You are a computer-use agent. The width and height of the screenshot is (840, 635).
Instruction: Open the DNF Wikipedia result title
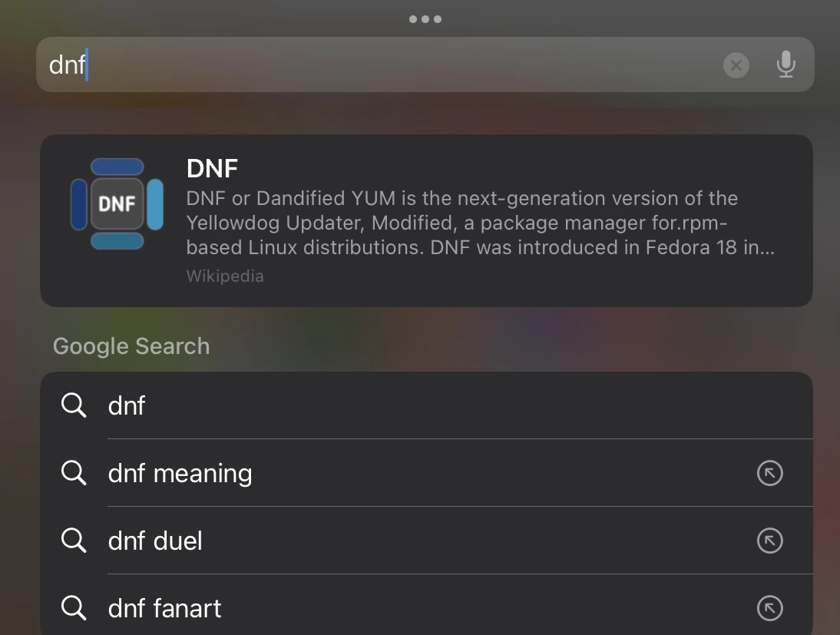pyautogui.click(x=212, y=168)
